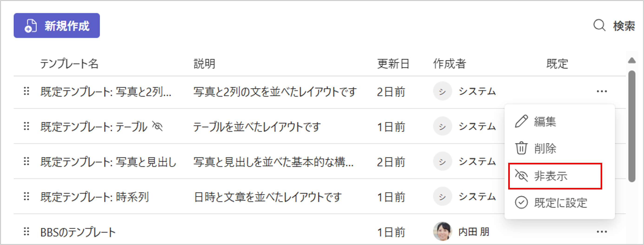Screen dimensions: 644x245
Task: Open the 既定テンプレート: 写真と見出し template
Action: (x=108, y=162)
